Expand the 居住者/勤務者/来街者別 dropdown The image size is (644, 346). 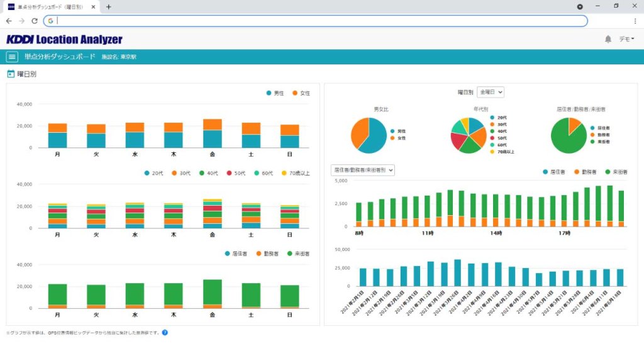pyautogui.click(x=363, y=170)
